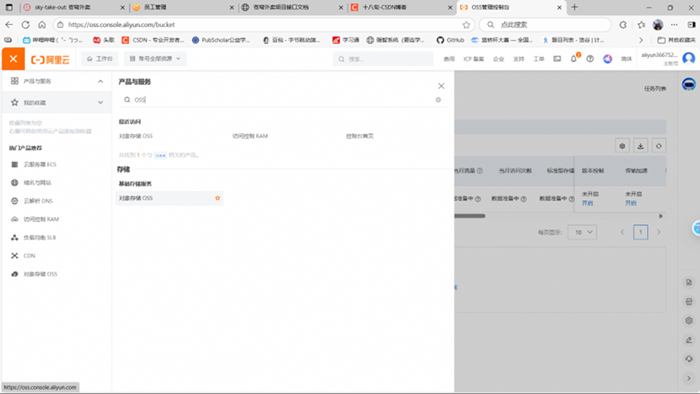The image size is (700, 394).
Task: Open the 工作台 workbench button
Action: coord(100,59)
